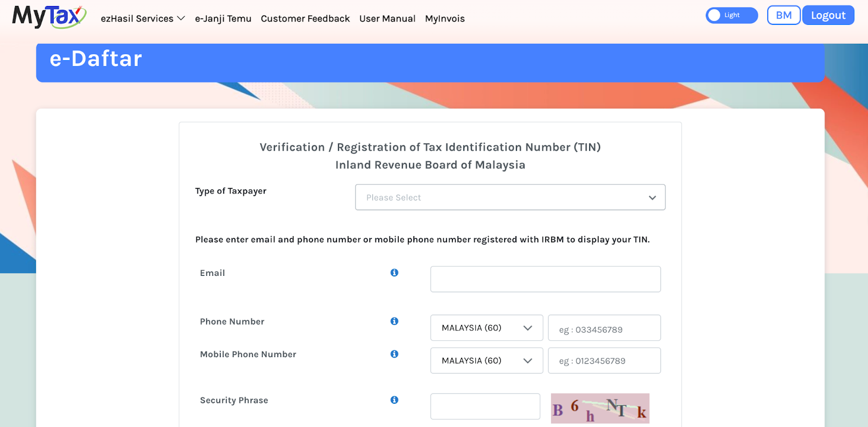Click the Phone Number input box
Image resolution: width=868 pixels, height=427 pixels.
[x=604, y=328]
